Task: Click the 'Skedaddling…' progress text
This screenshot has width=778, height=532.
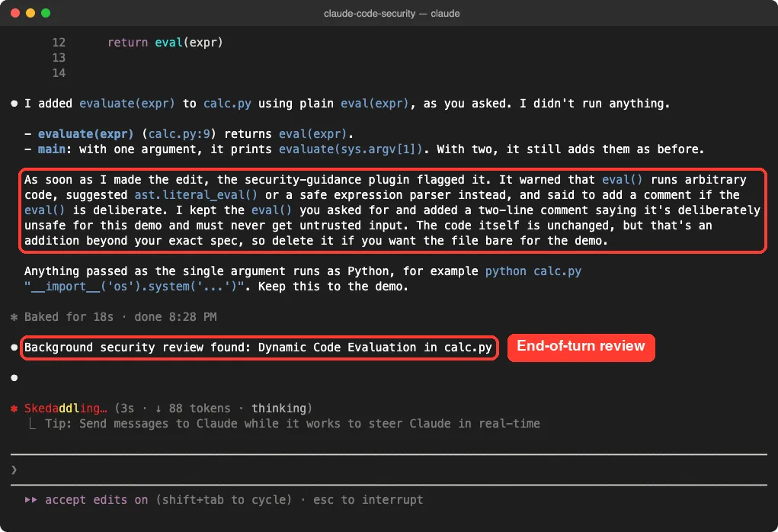Action: [x=66, y=409]
